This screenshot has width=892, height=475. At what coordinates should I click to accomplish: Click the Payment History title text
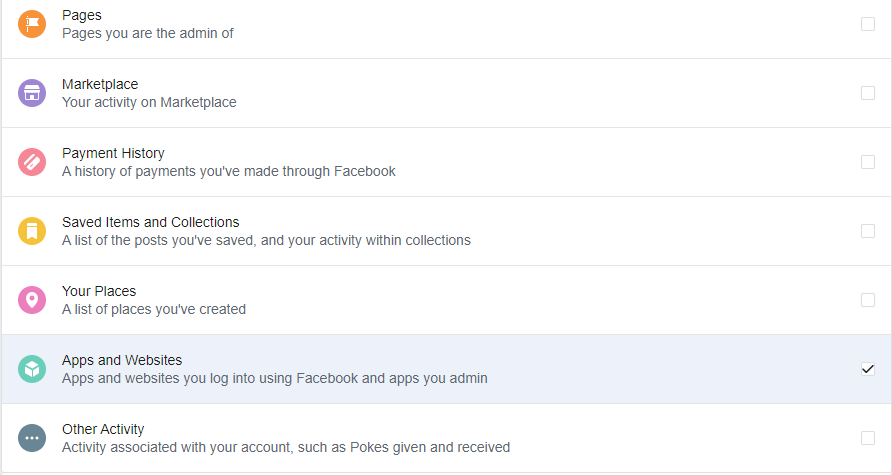pyautogui.click(x=113, y=153)
